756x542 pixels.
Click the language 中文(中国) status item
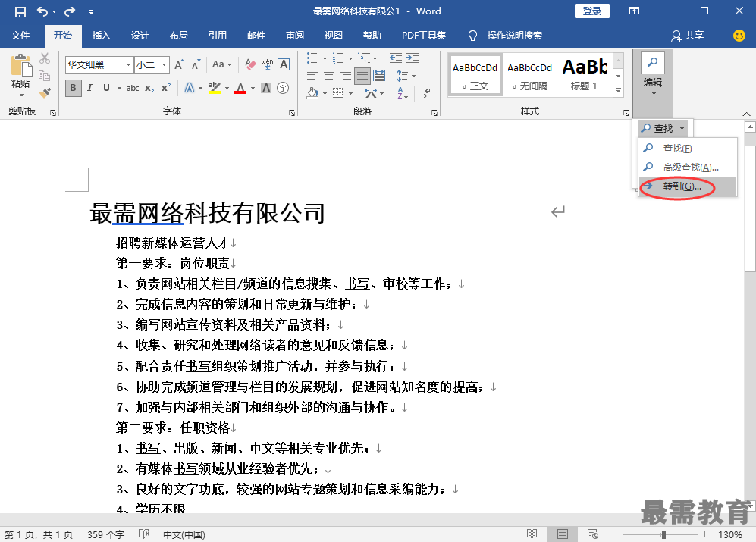click(x=184, y=534)
